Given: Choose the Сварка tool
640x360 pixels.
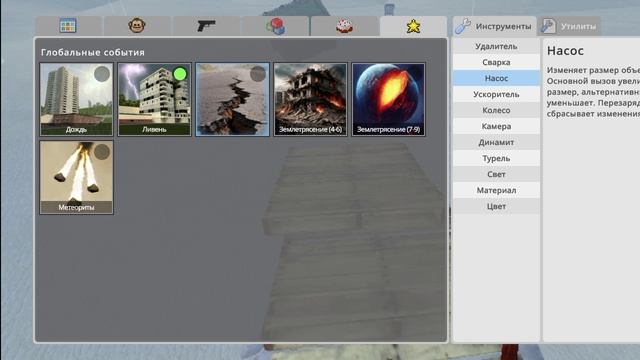Looking at the screenshot, I should click(x=496, y=62).
